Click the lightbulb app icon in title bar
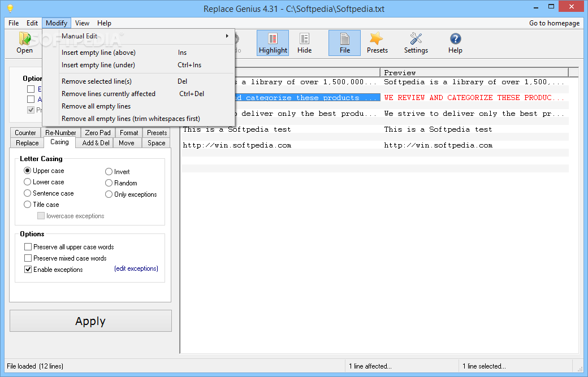588x377 pixels. click(x=10, y=8)
